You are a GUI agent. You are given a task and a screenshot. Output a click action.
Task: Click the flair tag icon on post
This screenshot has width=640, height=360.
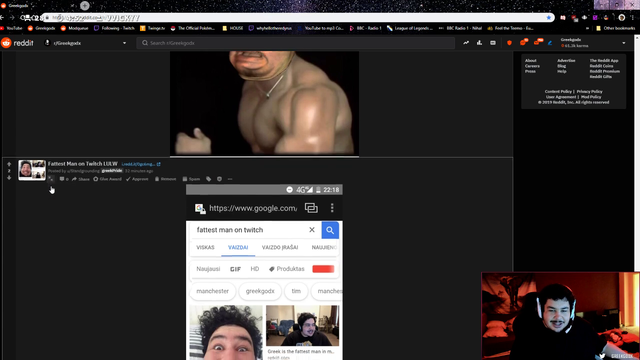[x=209, y=179]
